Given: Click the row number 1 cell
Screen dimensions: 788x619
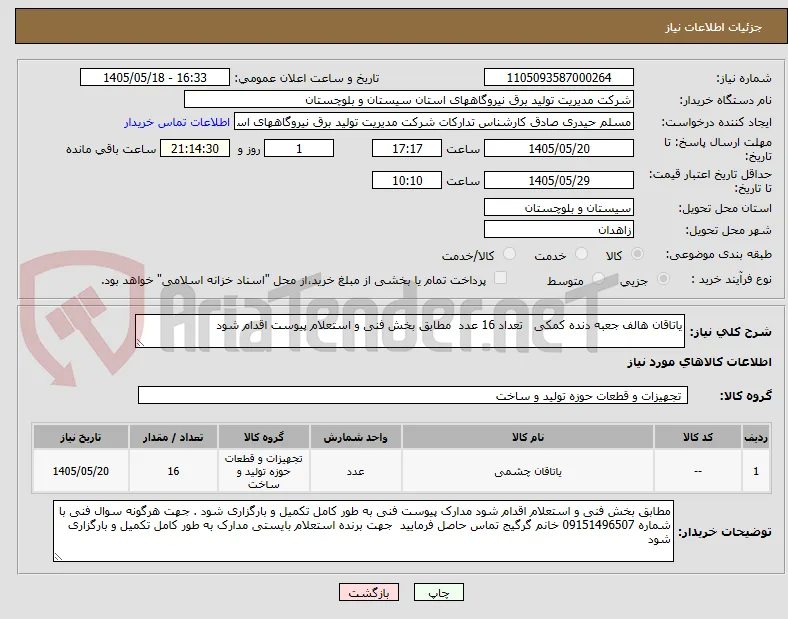Looking at the screenshot, I should click(x=756, y=471).
